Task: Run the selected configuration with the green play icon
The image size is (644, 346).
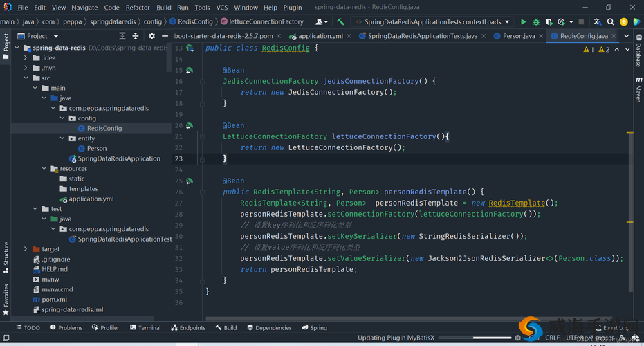Action: point(523,21)
